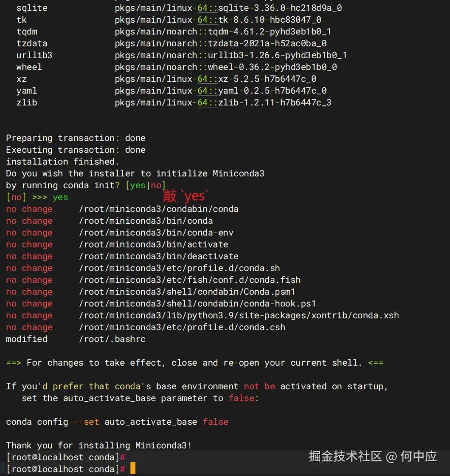
Task: Click the 'For changes to take effect' notice
Action: (194, 363)
